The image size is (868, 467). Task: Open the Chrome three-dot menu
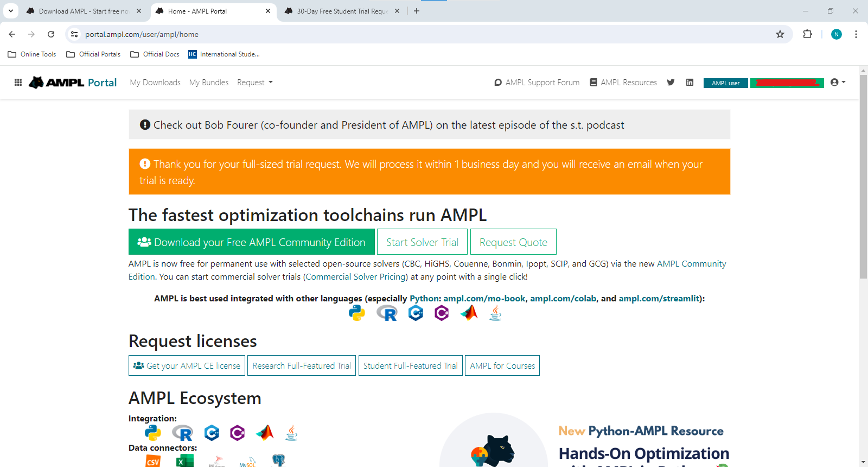tap(856, 34)
